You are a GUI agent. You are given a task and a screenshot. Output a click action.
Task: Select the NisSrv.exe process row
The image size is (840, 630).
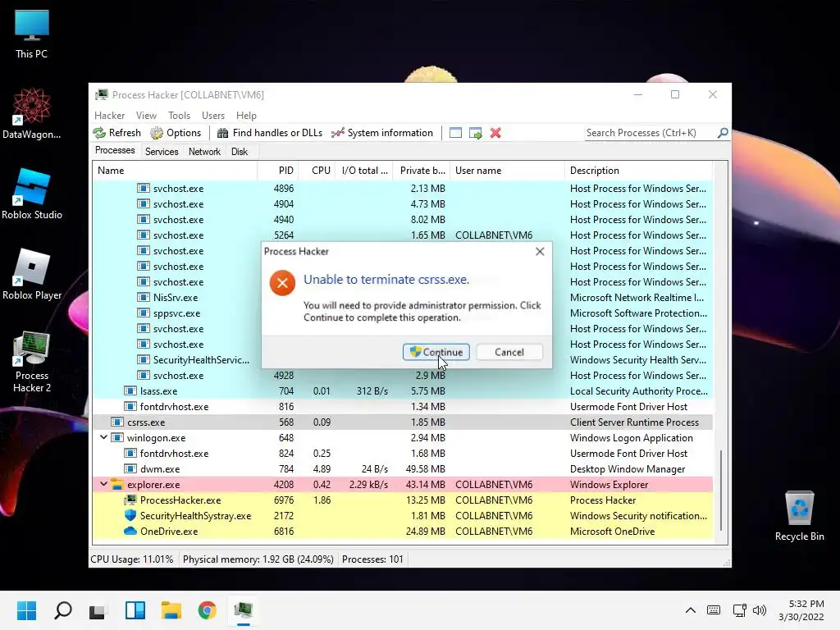click(403, 297)
